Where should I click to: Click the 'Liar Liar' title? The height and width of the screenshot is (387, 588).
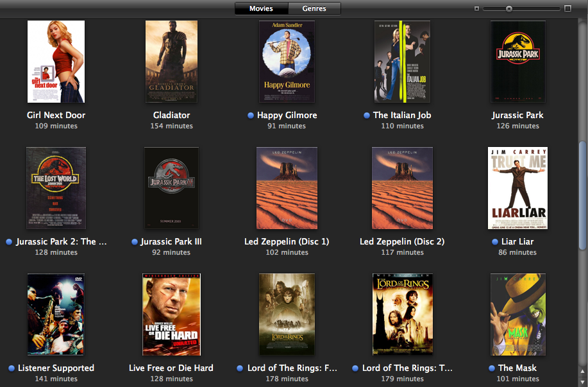(x=517, y=242)
